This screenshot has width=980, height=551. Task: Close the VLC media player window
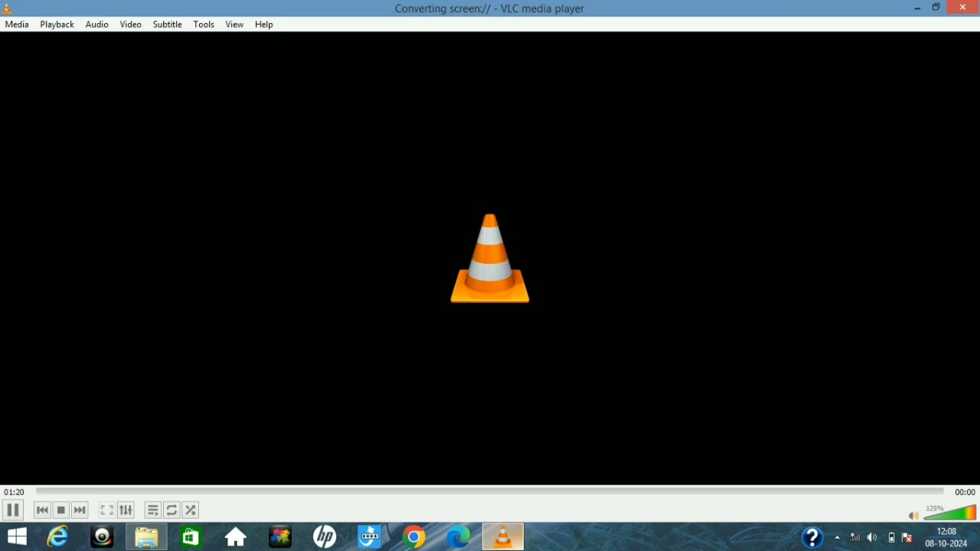coord(963,8)
